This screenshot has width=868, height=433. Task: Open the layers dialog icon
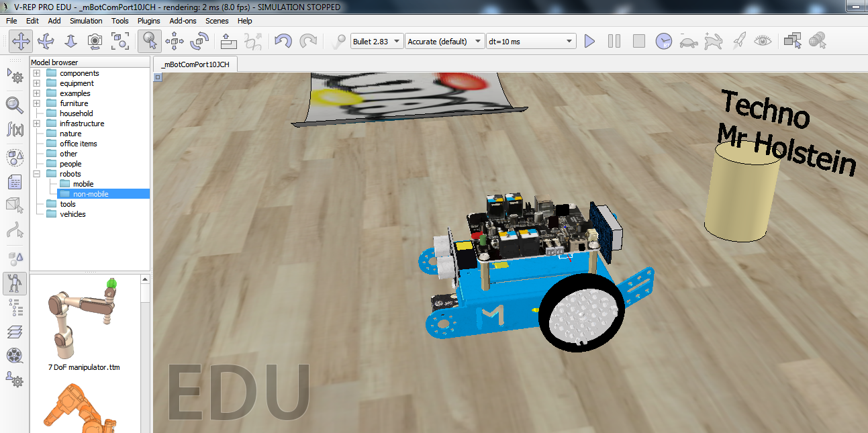tap(15, 332)
